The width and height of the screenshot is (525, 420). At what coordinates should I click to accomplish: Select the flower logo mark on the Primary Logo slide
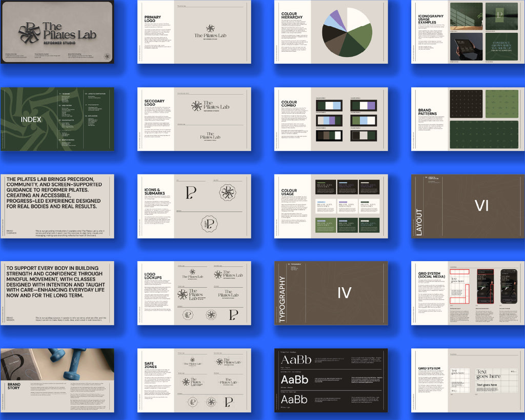(x=210, y=28)
